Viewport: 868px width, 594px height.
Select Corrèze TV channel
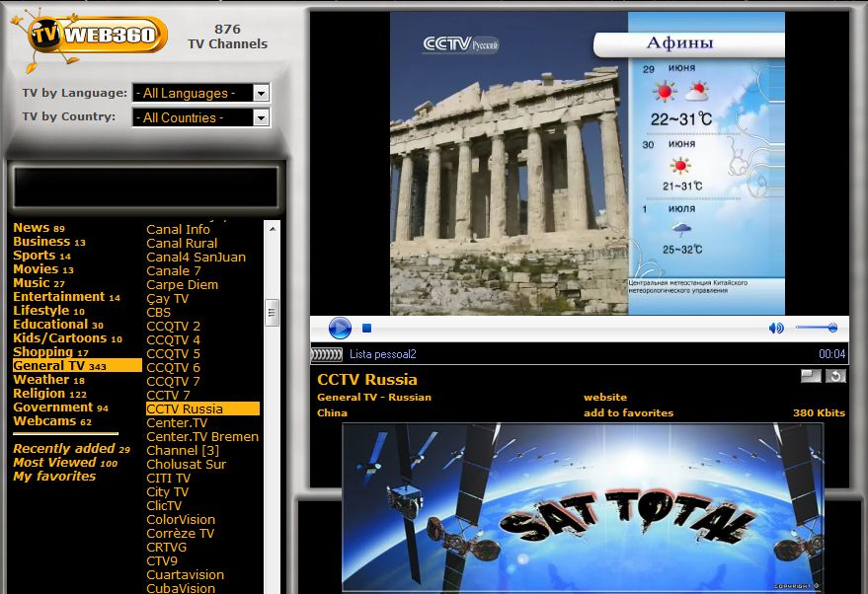(x=180, y=534)
